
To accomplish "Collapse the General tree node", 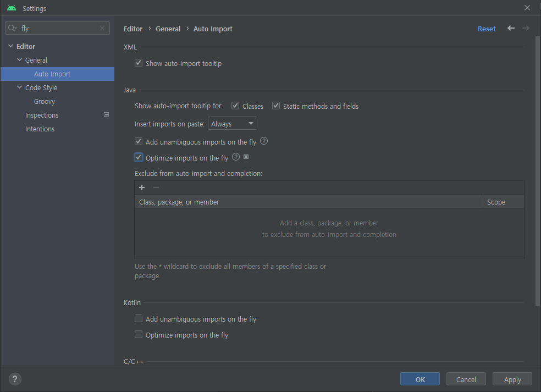I will point(20,60).
